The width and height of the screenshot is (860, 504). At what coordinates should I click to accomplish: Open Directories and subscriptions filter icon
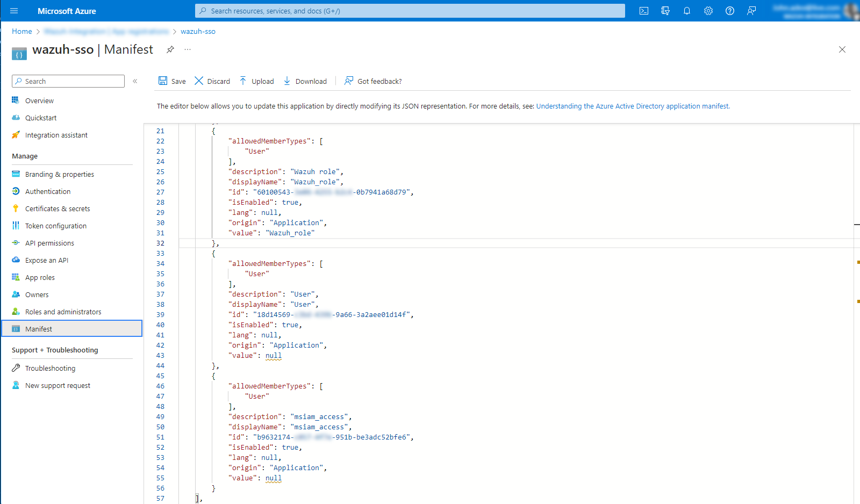pos(665,11)
